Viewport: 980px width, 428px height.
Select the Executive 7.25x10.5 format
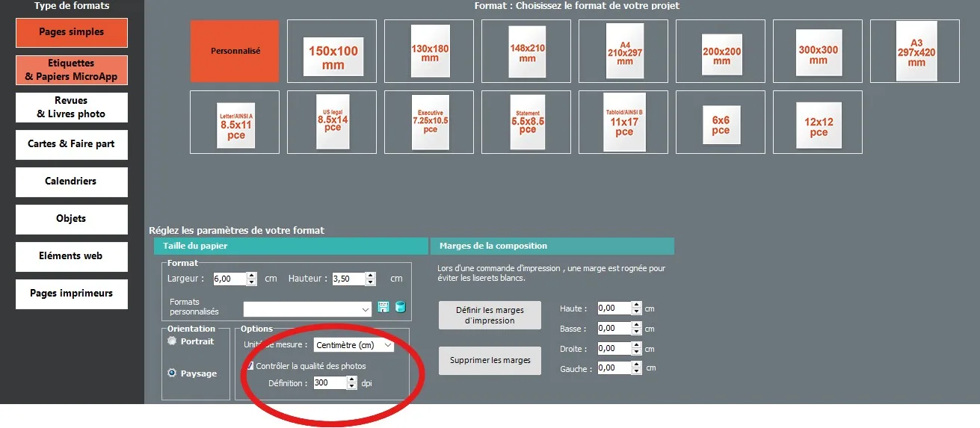[x=429, y=122]
